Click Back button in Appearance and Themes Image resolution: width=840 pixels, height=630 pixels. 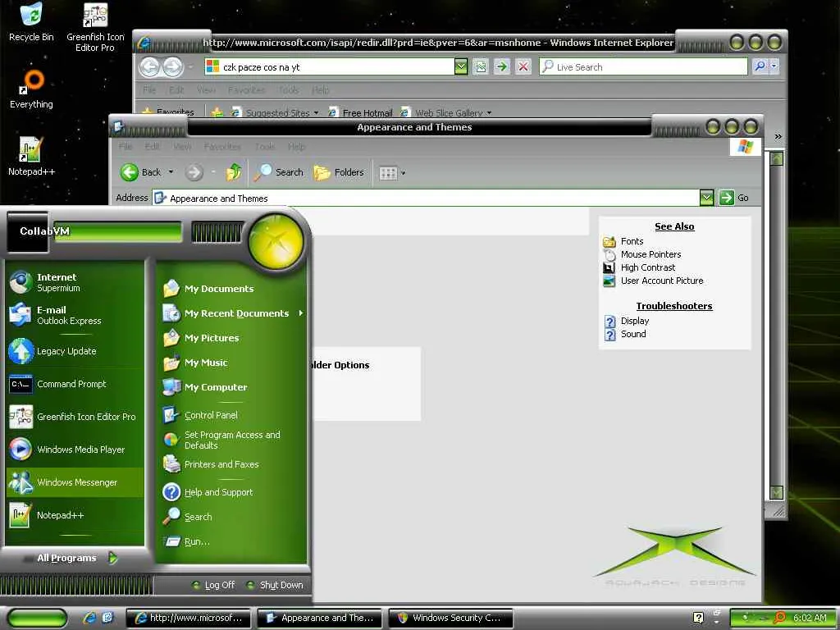140,172
